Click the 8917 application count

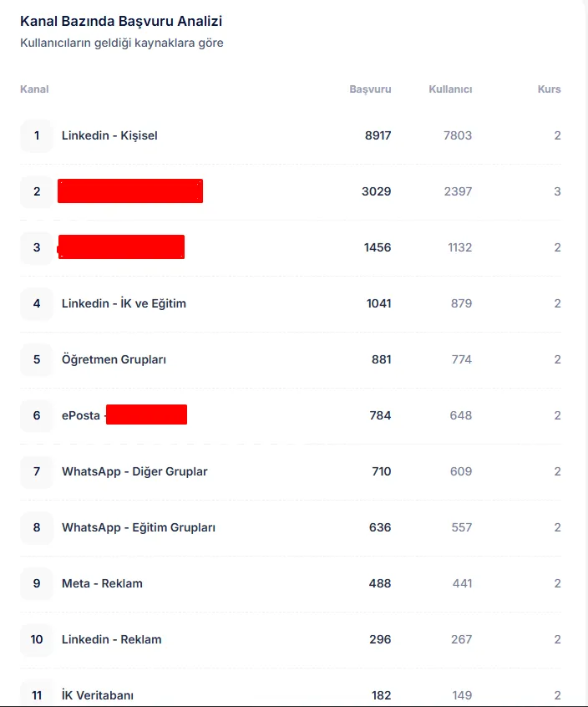pyautogui.click(x=378, y=135)
